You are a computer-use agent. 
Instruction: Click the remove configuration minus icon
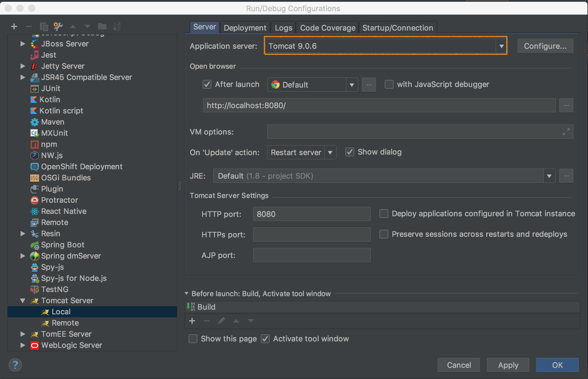tap(28, 27)
